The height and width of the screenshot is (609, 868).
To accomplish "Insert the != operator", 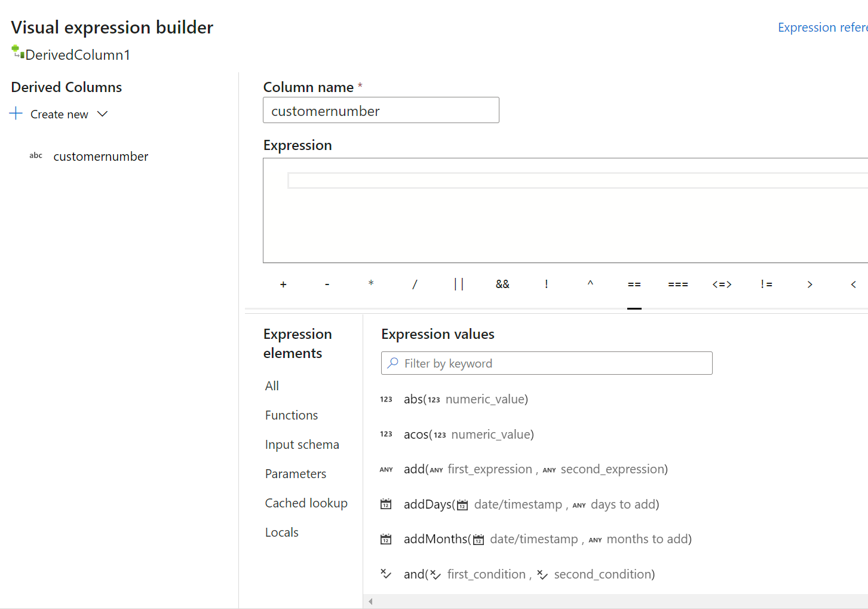I will [x=766, y=284].
